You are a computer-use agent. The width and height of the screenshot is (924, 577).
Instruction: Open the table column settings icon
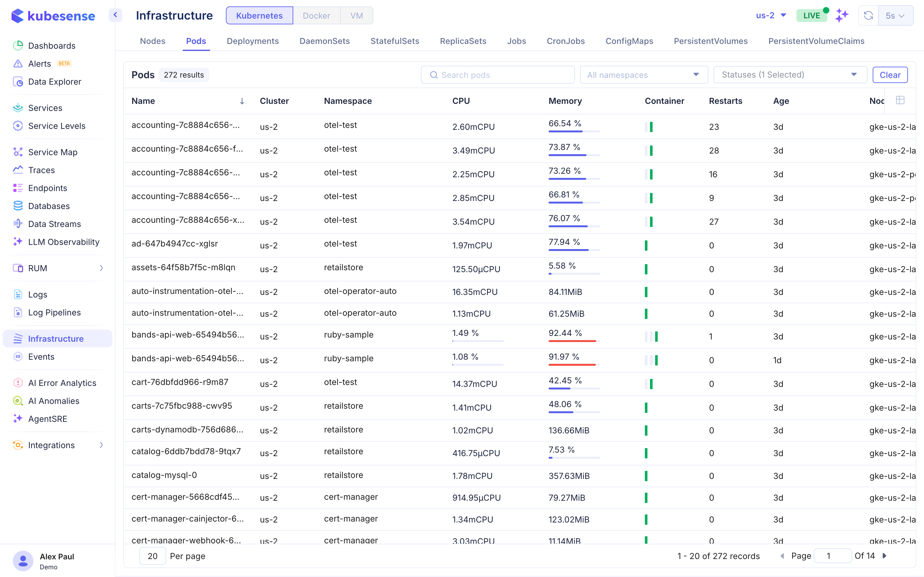900,100
